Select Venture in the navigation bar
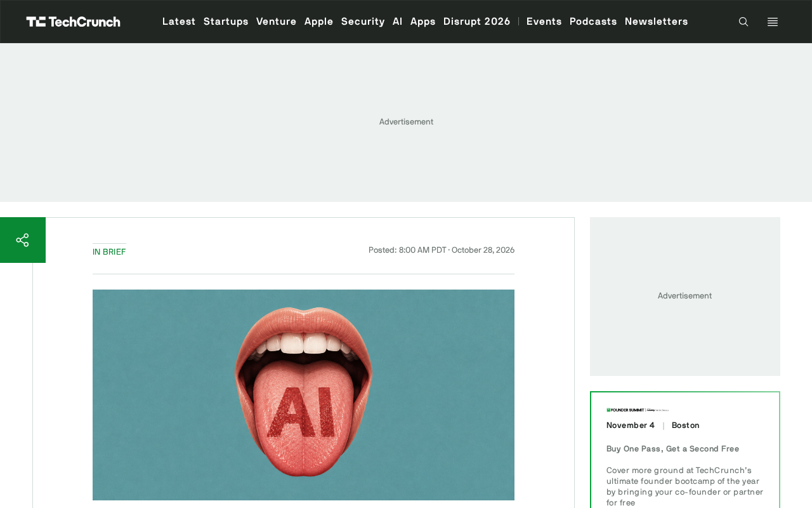This screenshot has height=508, width=812. coord(277,22)
